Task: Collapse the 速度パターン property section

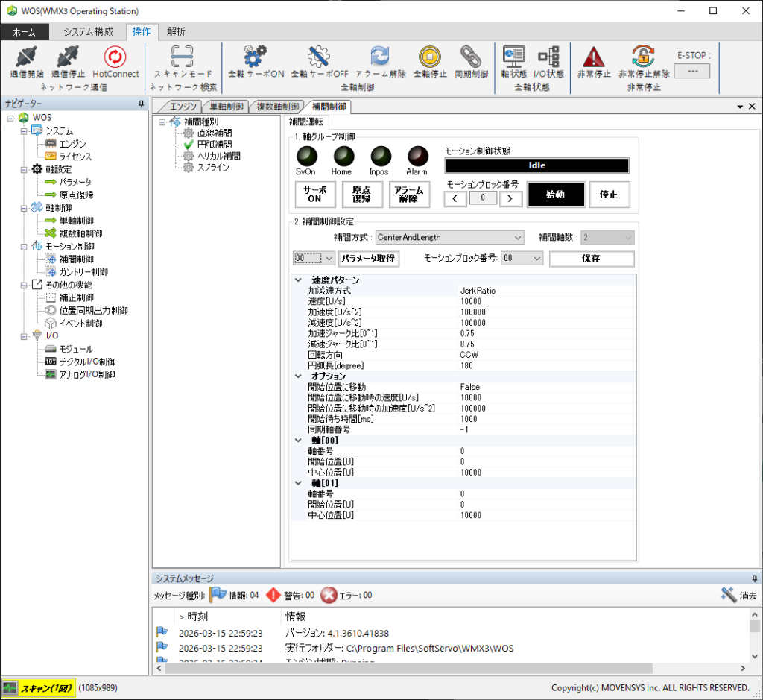Action: pyautogui.click(x=299, y=280)
